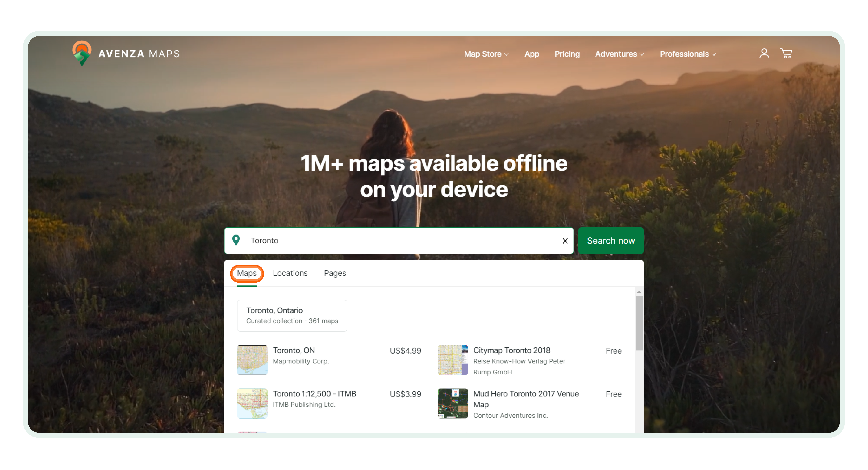Expand the Adventures dropdown menu
Image resolution: width=868 pixels, height=470 pixels.
tap(619, 54)
